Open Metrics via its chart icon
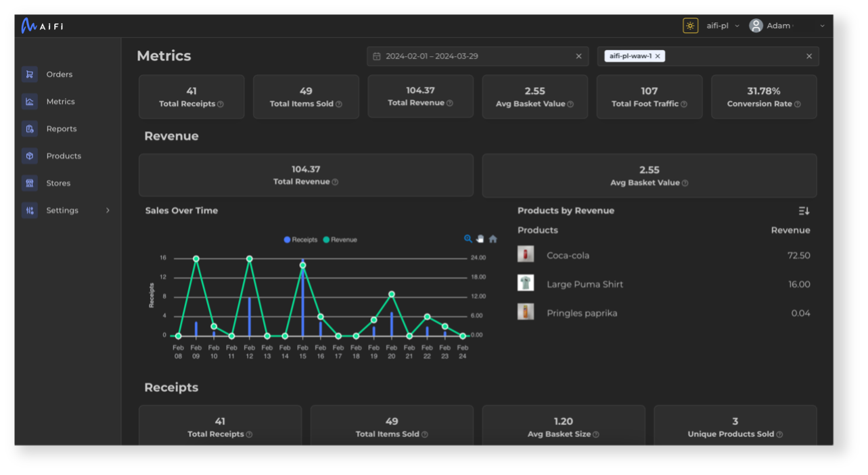The width and height of the screenshot is (868, 475). coord(29,101)
